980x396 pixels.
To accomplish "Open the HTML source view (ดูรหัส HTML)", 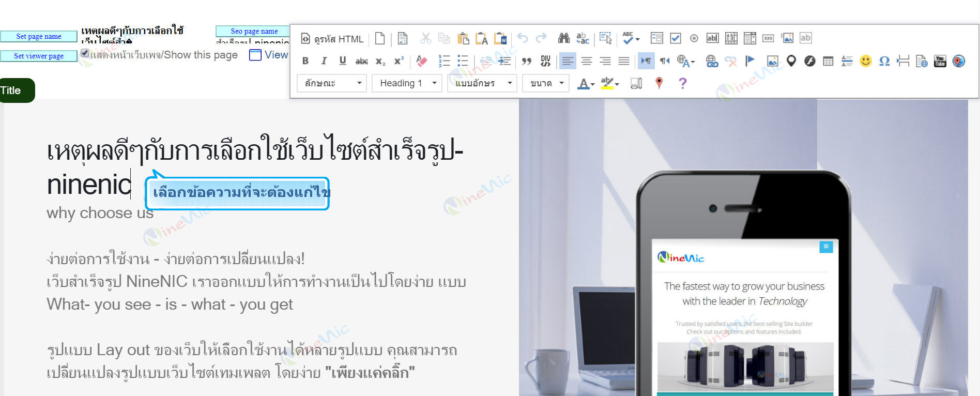I will tap(332, 39).
